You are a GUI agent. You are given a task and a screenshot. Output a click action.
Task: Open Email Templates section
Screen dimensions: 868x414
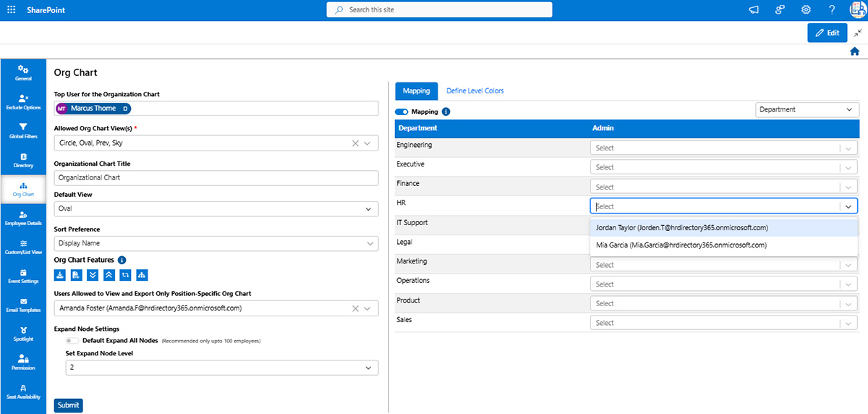(23, 305)
